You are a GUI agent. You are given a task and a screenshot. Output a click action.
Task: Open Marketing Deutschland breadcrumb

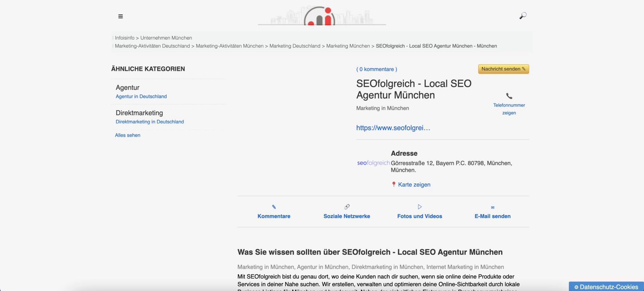point(295,46)
